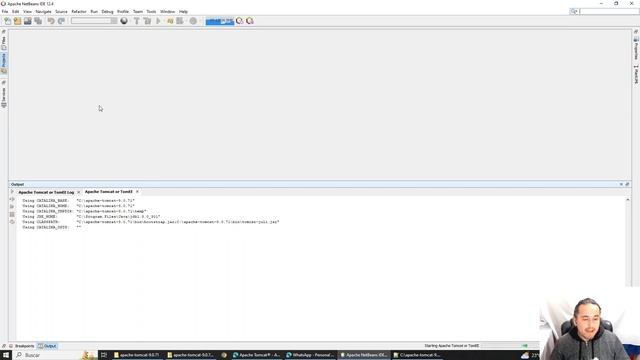This screenshot has width=640, height=360.
Task: Open the Navigate menu
Action: pos(43,11)
